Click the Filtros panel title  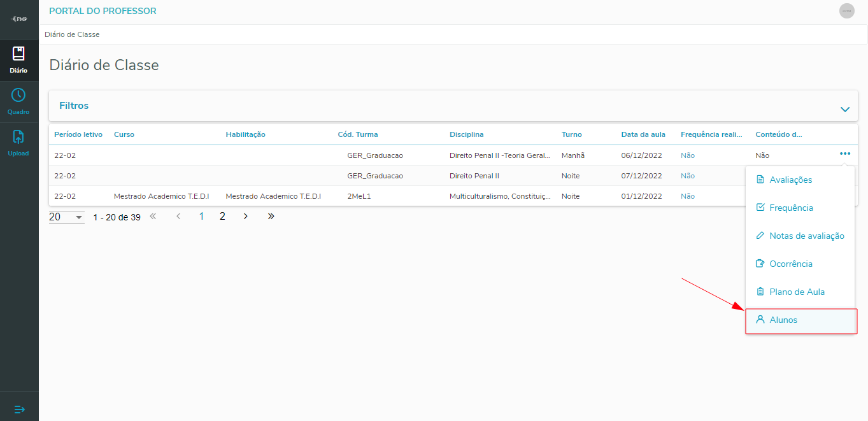pos(74,106)
